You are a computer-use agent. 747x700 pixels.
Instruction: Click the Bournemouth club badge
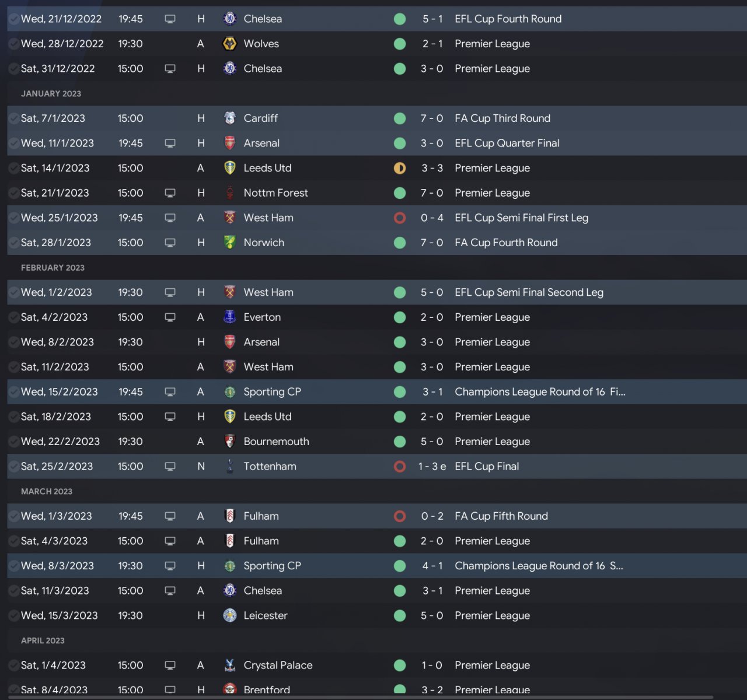point(230,442)
